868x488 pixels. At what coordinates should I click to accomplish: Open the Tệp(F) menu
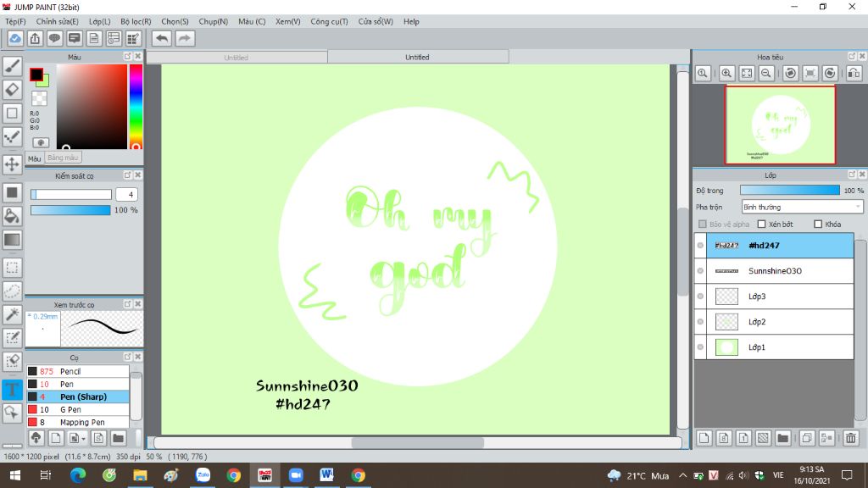click(15, 21)
